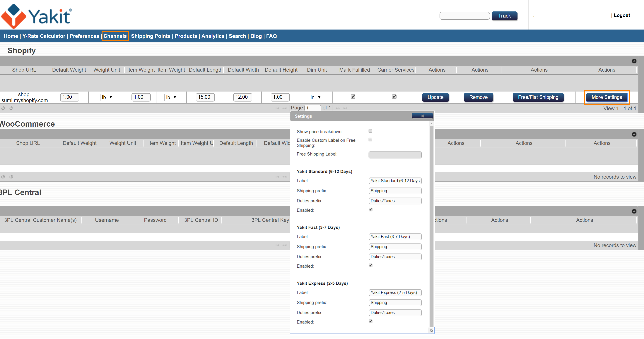Screen dimensions: 644x339
Task: Click the second refresh icon under WooCommerce grid
Action: click(x=11, y=177)
